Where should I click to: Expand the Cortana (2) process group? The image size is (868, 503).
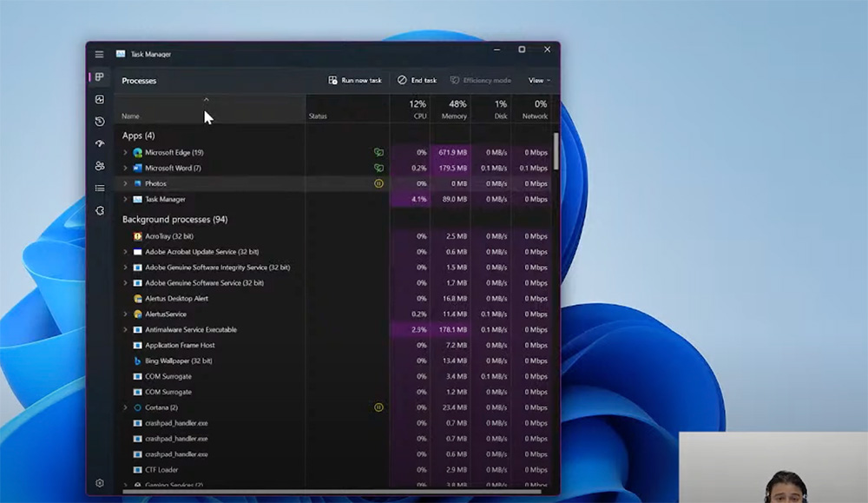click(x=125, y=407)
